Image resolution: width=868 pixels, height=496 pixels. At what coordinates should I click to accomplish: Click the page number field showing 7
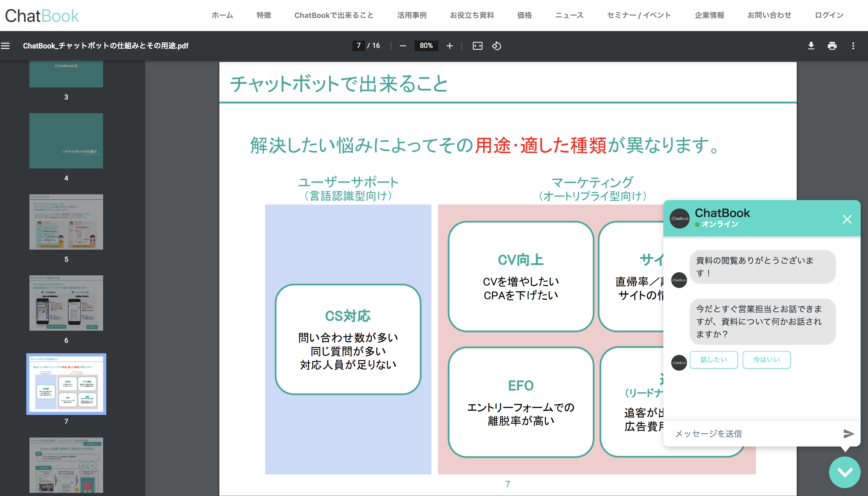point(359,46)
